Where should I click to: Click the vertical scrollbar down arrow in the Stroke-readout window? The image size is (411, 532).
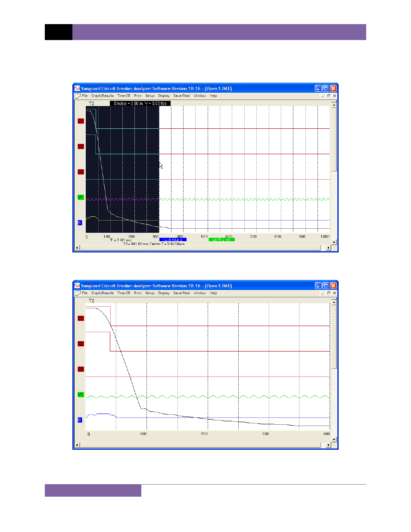pos(334,242)
